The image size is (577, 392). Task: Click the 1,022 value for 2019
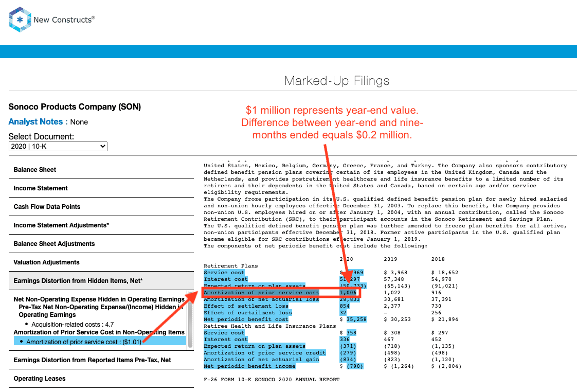392,293
